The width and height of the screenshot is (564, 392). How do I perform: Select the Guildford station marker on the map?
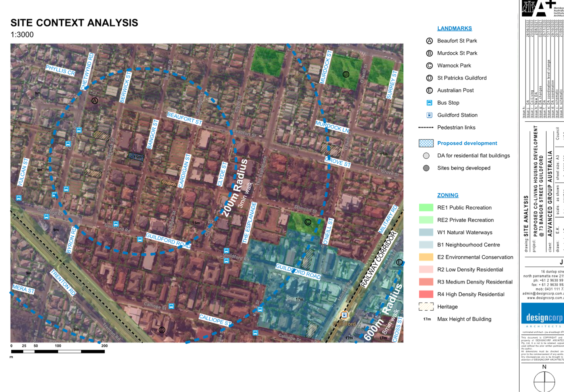tap(344, 315)
